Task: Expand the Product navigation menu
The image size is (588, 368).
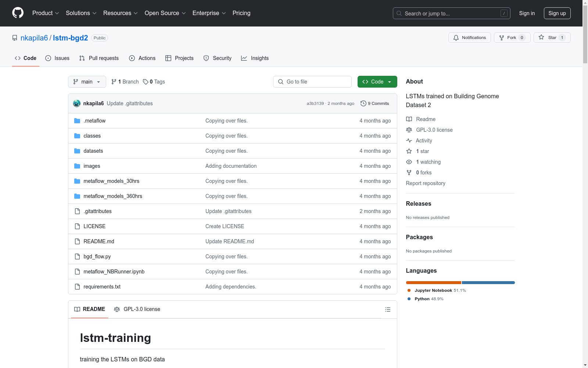Action: pos(46,13)
